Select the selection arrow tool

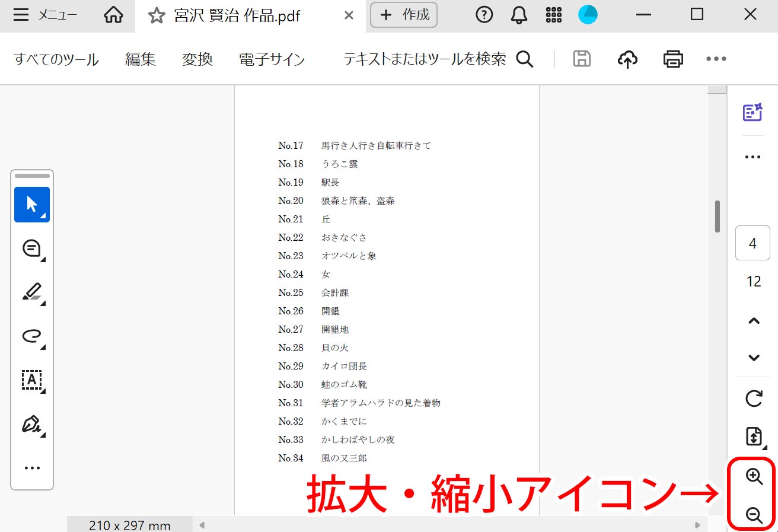pos(31,204)
